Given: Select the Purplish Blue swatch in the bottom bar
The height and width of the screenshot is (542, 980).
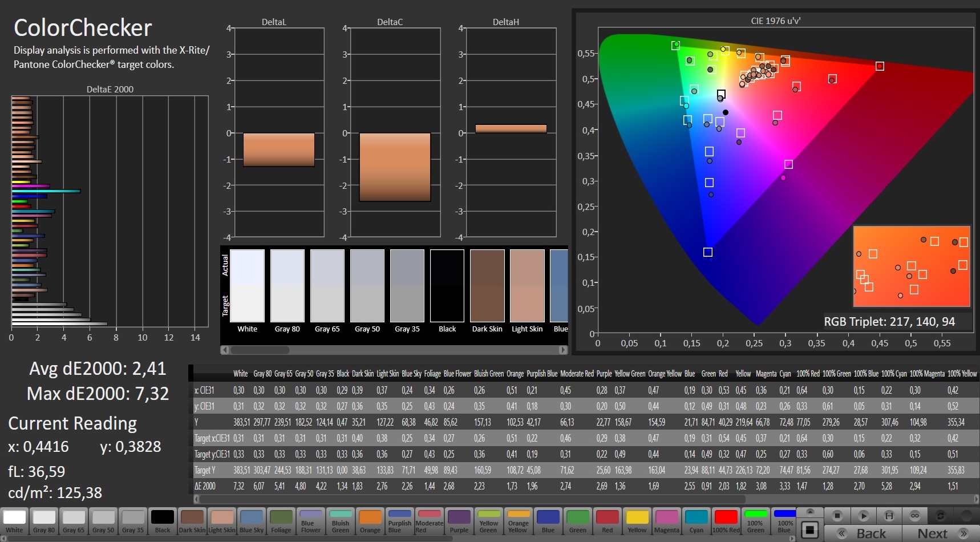Looking at the screenshot, I should coord(400,521).
